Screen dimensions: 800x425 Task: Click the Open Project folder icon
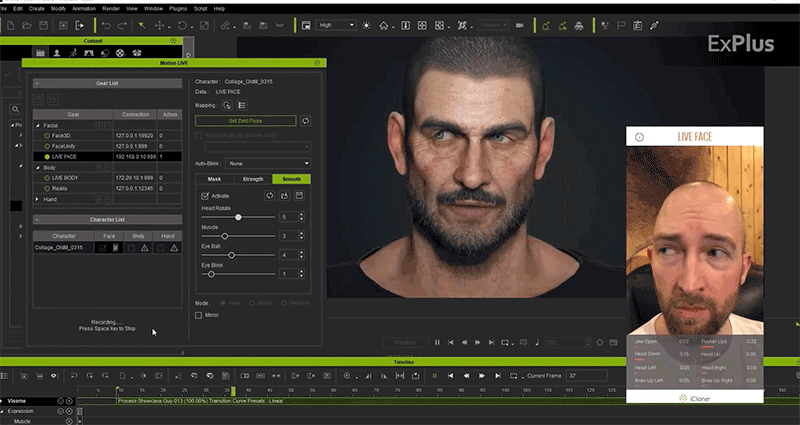[27, 26]
